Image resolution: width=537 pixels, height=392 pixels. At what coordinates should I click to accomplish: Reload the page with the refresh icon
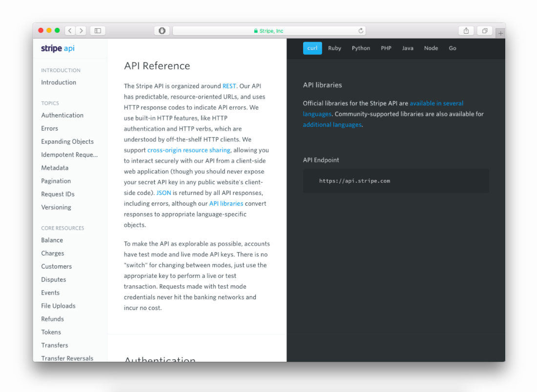click(x=361, y=30)
